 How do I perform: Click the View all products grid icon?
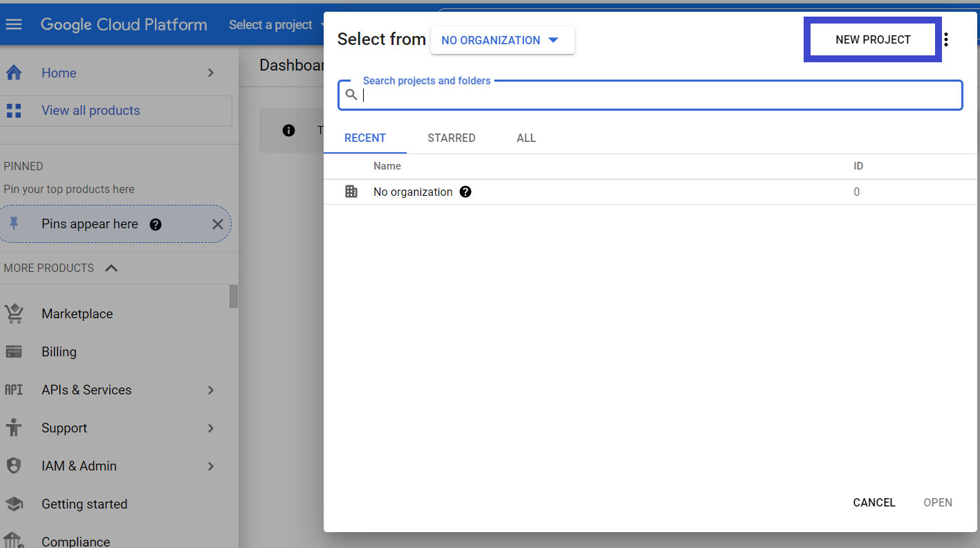pyautogui.click(x=14, y=111)
